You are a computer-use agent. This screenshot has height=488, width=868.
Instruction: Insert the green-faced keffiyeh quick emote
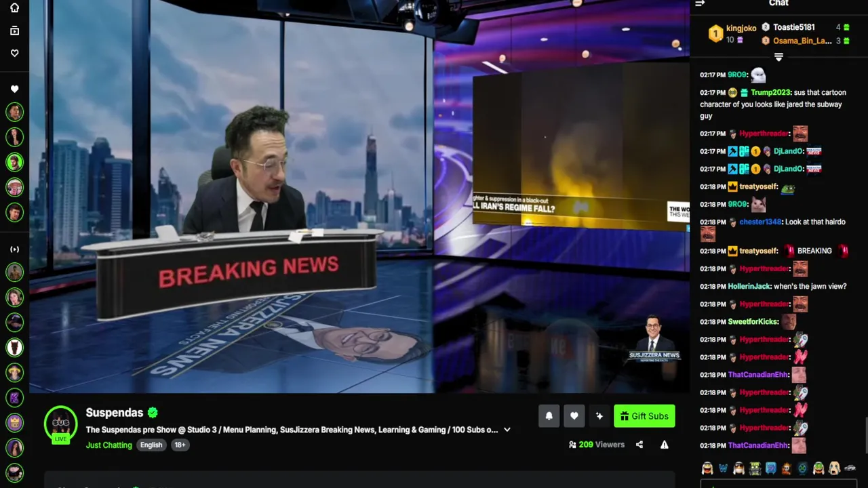pos(818,468)
